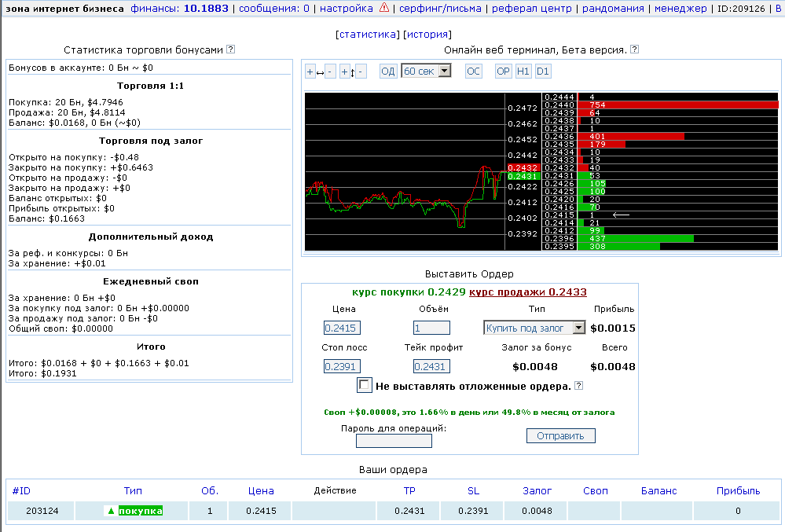785x532 pixels.
Task: Click the Отправить button
Action: (x=561, y=436)
